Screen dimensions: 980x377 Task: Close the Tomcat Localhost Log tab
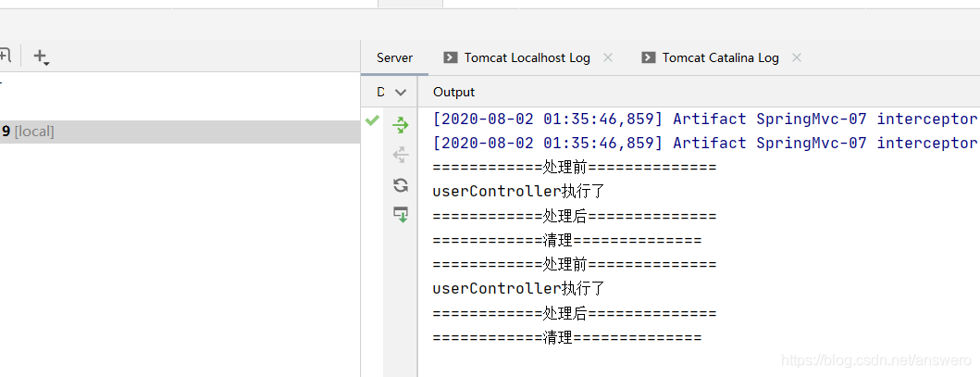pos(608,57)
